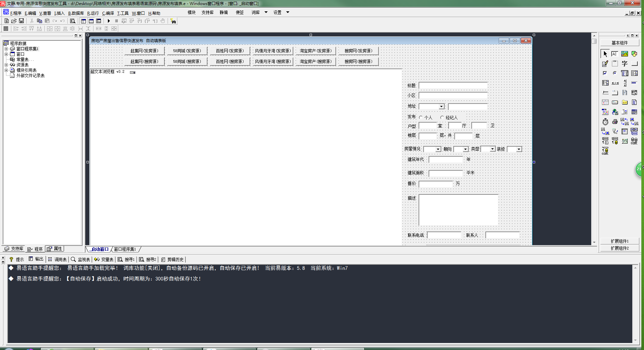Switch to the 窗口程序集1 tab
Image resolution: width=644 pixels, height=350 pixels.
click(x=125, y=249)
